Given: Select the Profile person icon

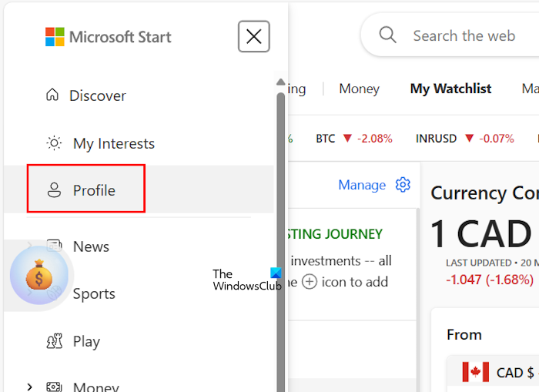Looking at the screenshot, I should 54,190.
